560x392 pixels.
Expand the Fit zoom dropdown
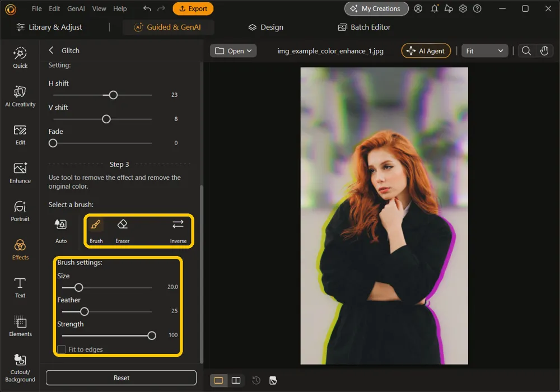click(x=484, y=51)
